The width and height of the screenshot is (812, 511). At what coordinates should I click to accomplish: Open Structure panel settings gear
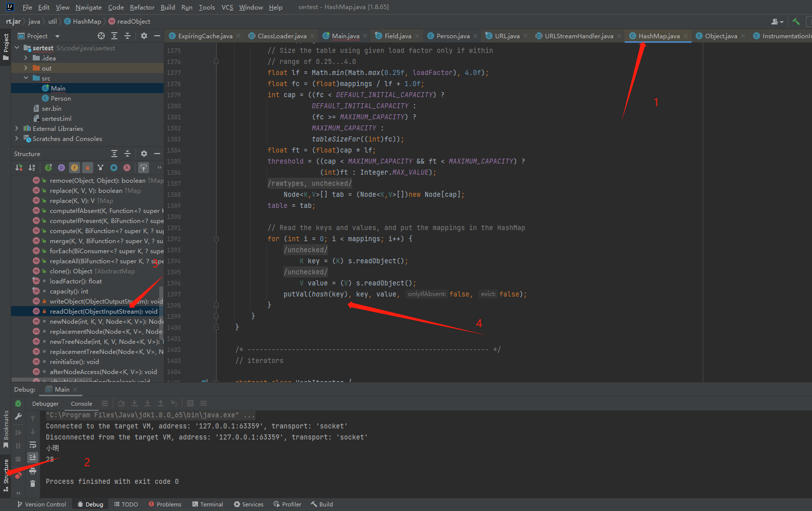pyautogui.click(x=144, y=154)
